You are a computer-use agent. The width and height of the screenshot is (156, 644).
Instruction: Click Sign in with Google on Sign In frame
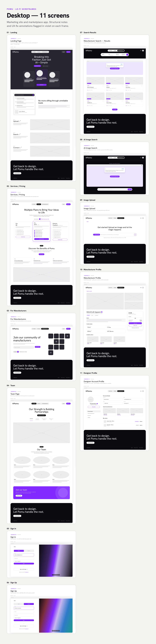coord(24,569)
